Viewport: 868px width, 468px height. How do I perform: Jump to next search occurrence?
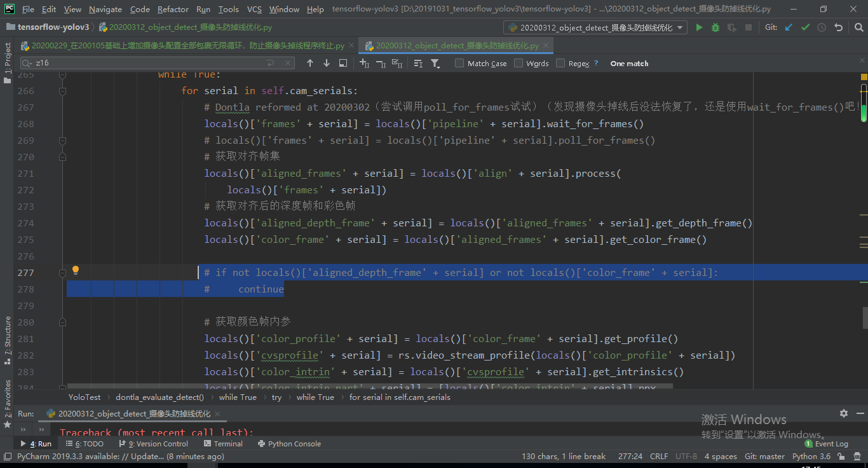click(326, 63)
